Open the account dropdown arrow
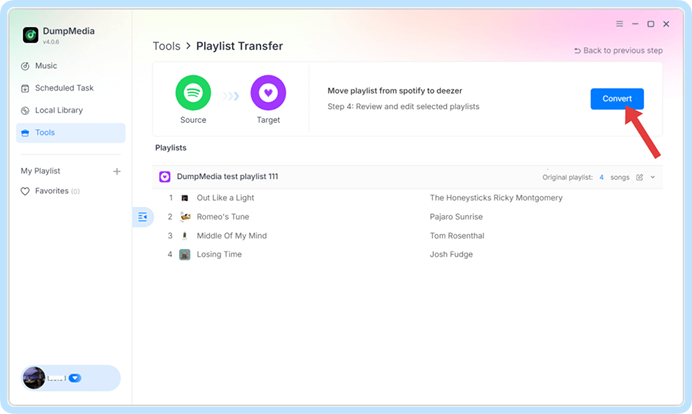 [x=75, y=378]
